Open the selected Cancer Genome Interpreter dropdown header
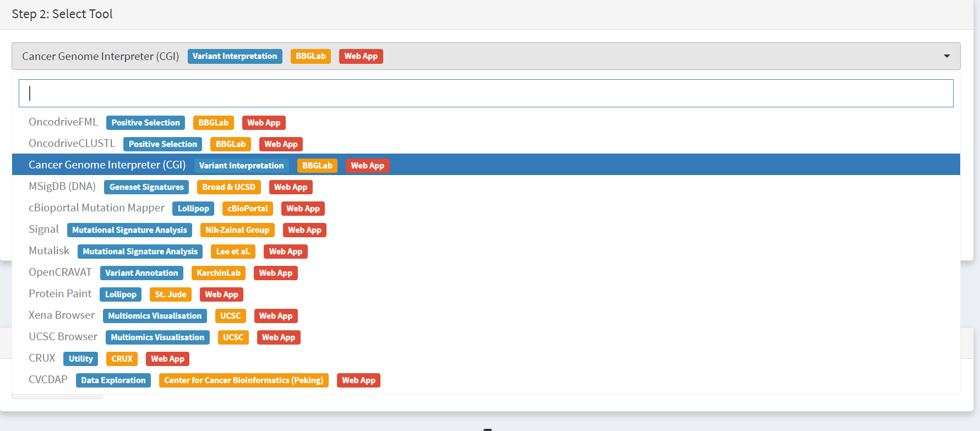The width and height of the screenshot is (980, 431). point(486,56)
